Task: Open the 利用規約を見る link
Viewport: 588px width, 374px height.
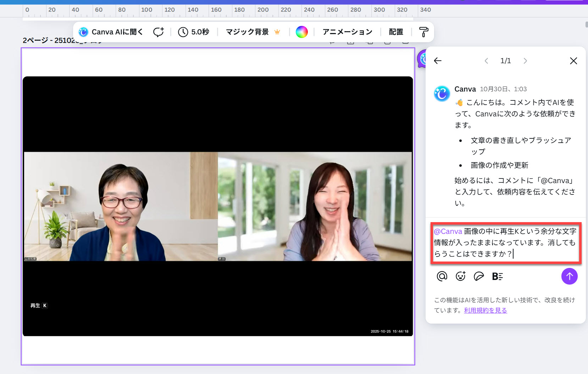Action: (485, 310)
